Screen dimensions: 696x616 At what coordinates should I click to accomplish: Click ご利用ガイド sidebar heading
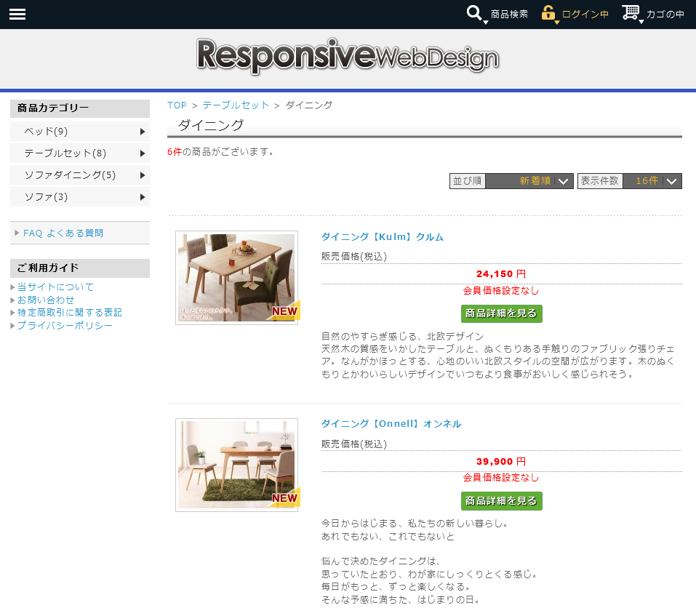click(x=80, y=268)
